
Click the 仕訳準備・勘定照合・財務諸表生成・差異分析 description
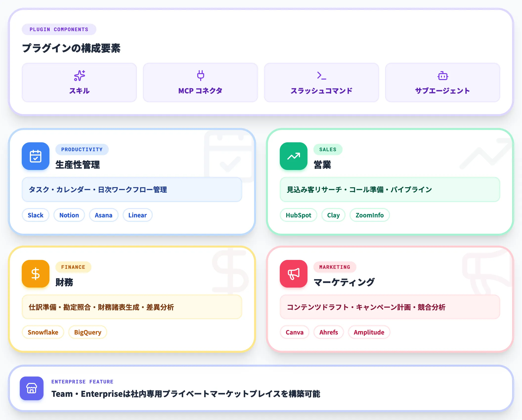click(132, 307)
